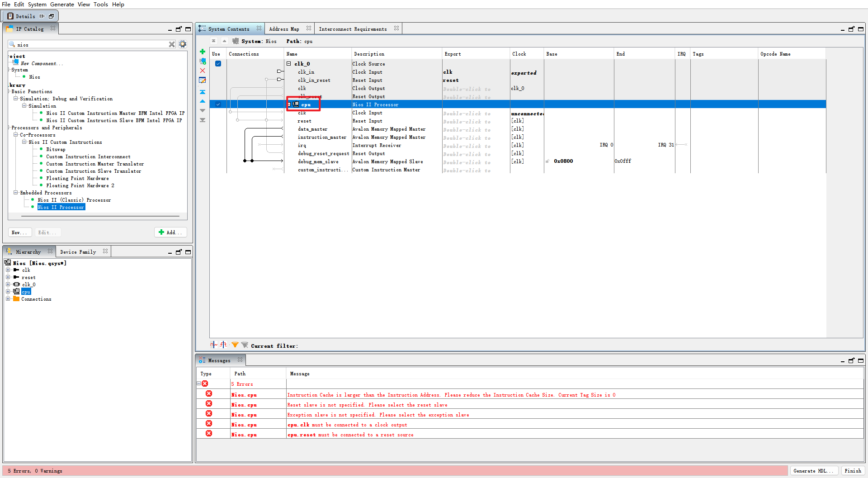The image size is (868, 478).
Task: Expand the cpu node in Hierarchy
Action: tap(8, 292)
